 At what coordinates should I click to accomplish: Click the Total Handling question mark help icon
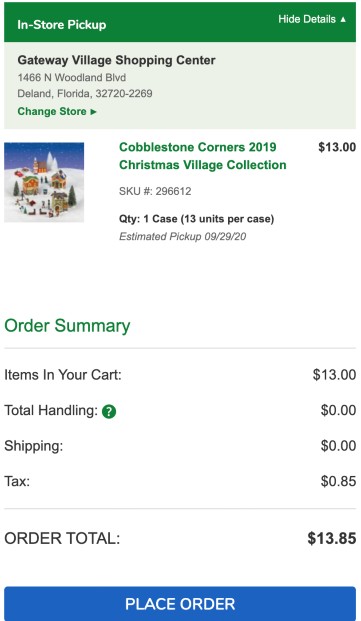pyautogui.click(x=109, y=411)
